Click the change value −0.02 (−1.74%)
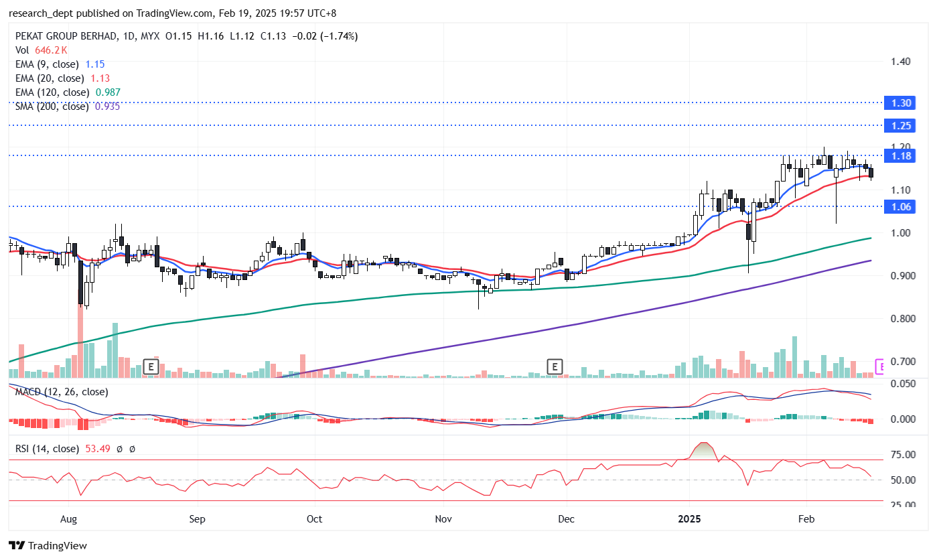The width and height of the screenshot is (937, 560). coord(324,36)
